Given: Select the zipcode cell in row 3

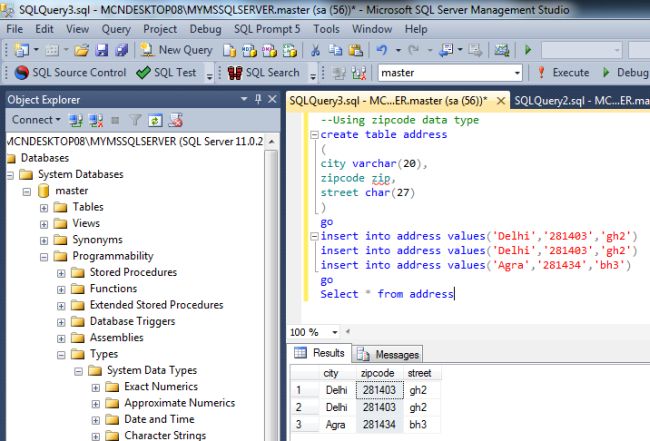Looking at the screenshot, I should coord(378,426).
